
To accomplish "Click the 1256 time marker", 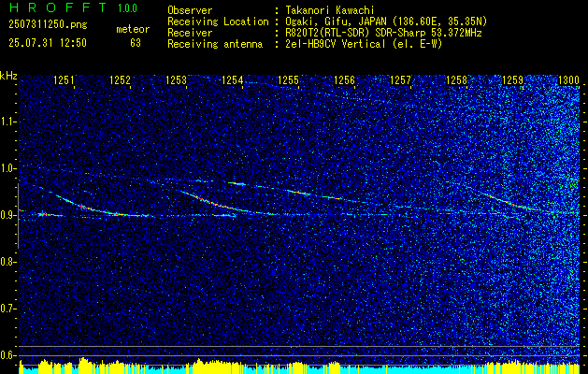I will click(344, 79).
